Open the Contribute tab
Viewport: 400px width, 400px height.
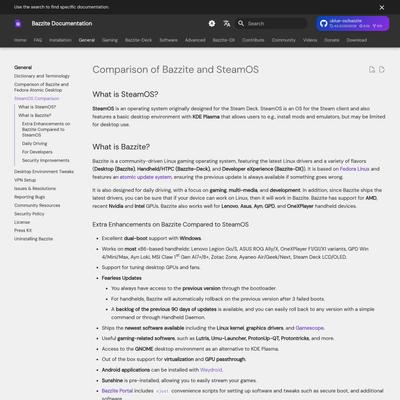click(253, 40)
